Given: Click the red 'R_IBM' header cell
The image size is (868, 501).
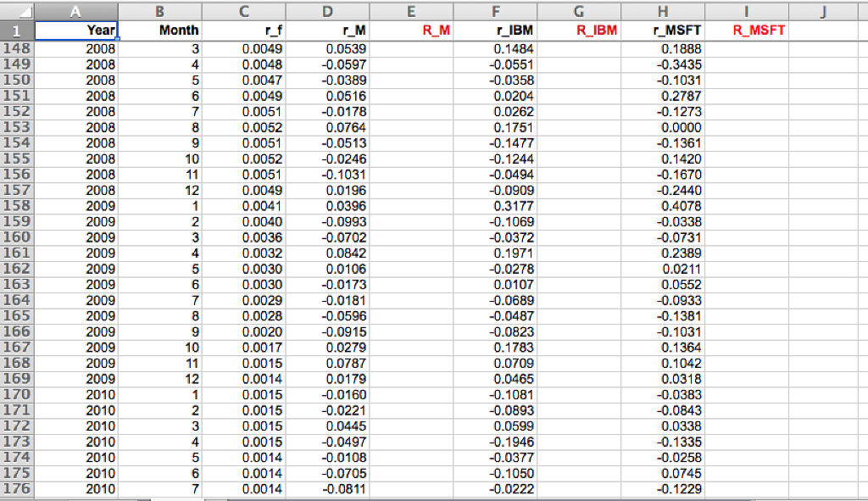Looking at the screenshot, I should point(579,31).
